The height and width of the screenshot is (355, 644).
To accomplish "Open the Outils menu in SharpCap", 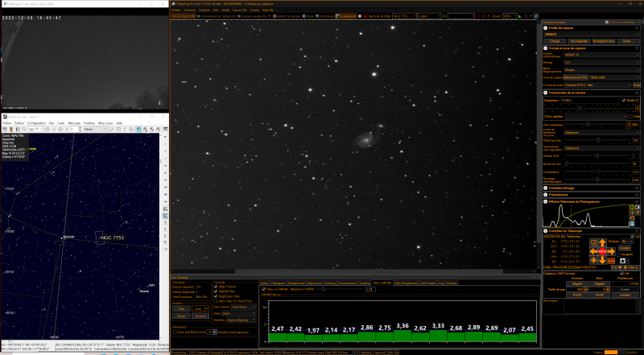I will pyautogui.click(x=225, y=10).
